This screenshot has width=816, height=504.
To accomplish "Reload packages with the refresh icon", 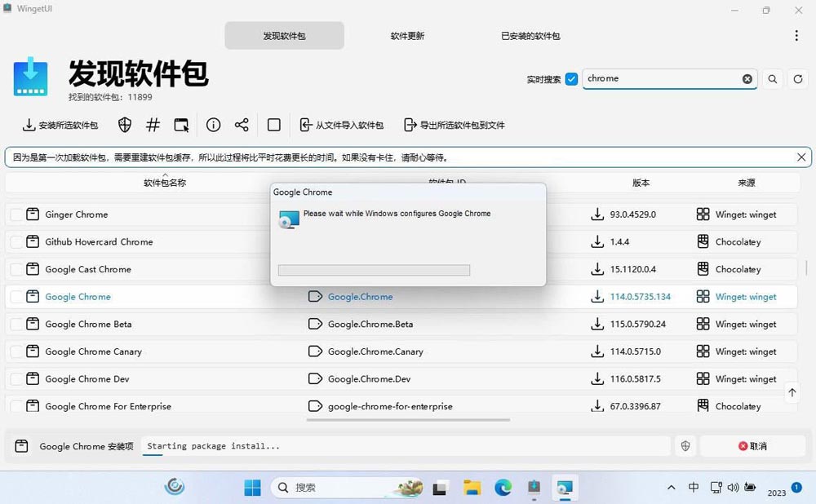I will 798,79.
